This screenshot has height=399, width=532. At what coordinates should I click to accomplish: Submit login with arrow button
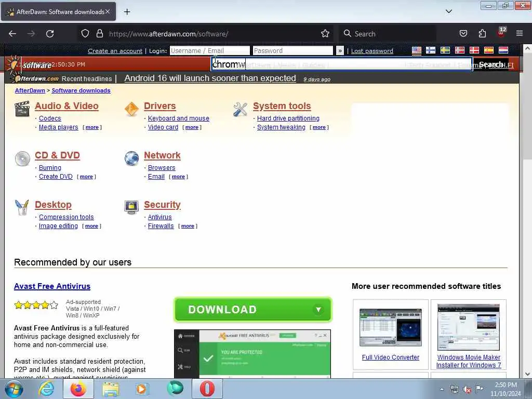tap(340, 50)
